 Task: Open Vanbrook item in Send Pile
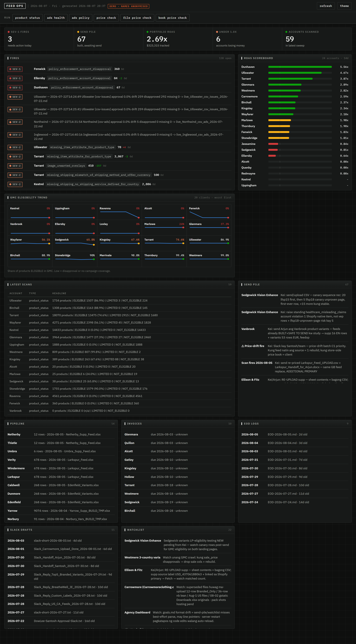295,333
